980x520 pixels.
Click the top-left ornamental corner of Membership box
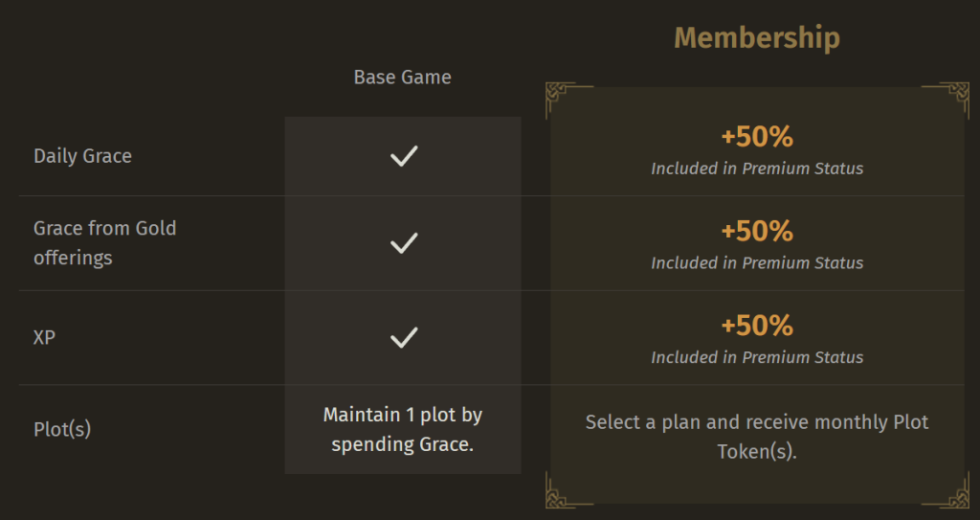tap(568, 100)
